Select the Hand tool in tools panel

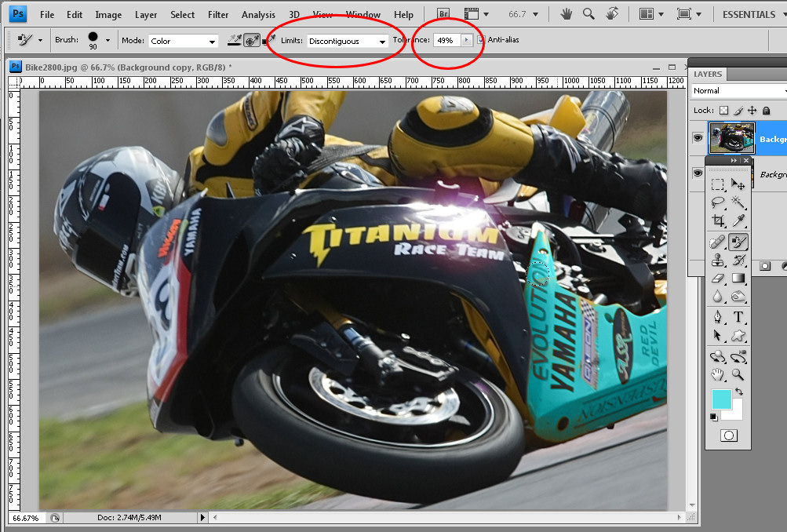(x=718, y=374)
